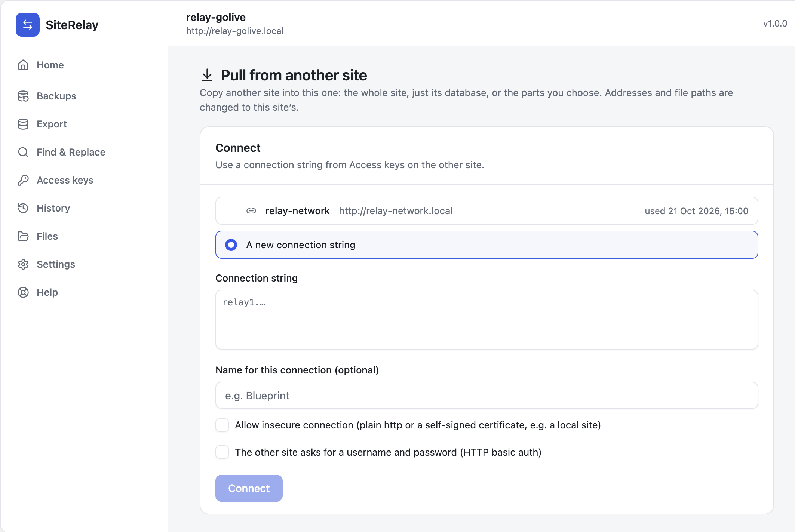Click the download arrow icon by the heading
The height and width of the screenshot is (532, 795).
point(207,75)
